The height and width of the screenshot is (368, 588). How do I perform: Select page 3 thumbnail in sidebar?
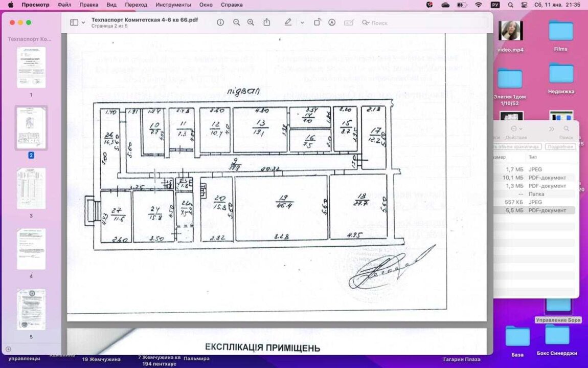[31, 188]
